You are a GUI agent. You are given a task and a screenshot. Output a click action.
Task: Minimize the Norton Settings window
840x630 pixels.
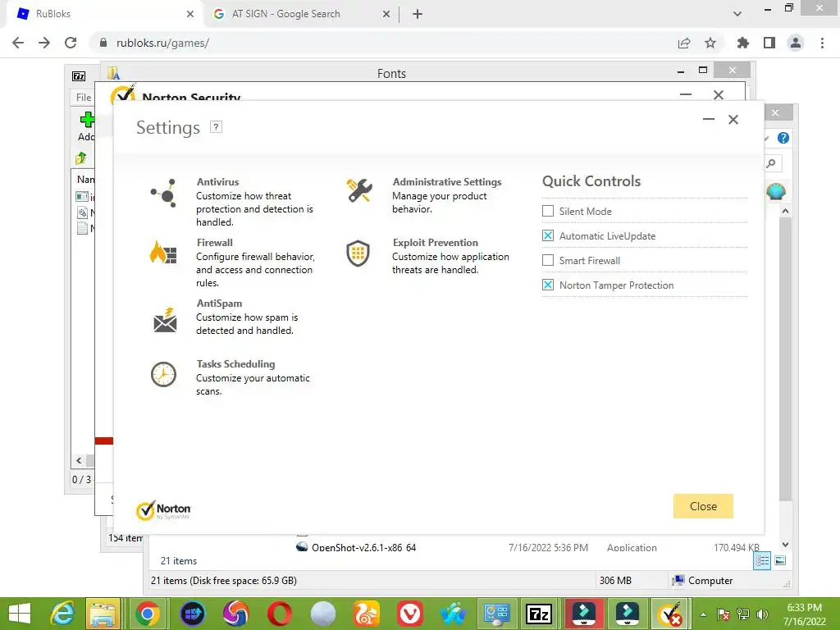pyautogui.click(x=708, y=119)
